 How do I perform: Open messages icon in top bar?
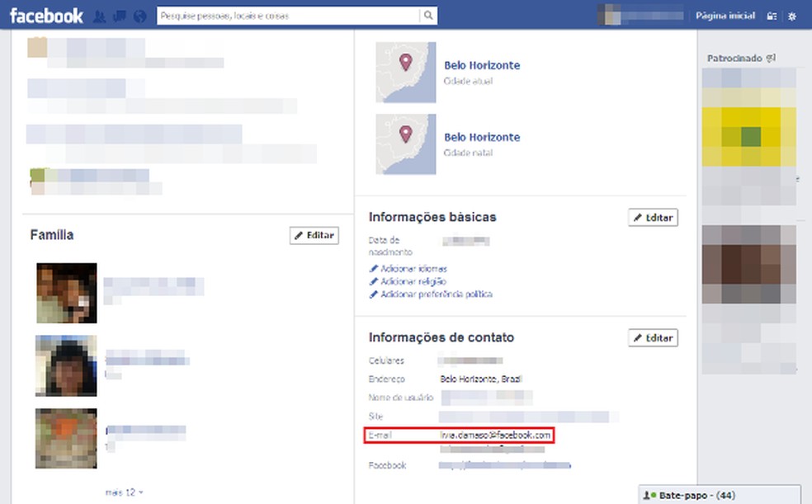(120, 16)
